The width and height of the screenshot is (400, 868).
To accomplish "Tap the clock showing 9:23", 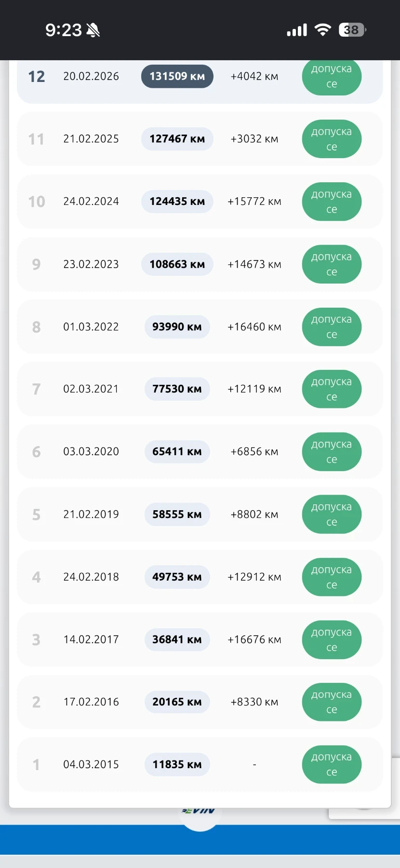I will [x=64, y=30].
